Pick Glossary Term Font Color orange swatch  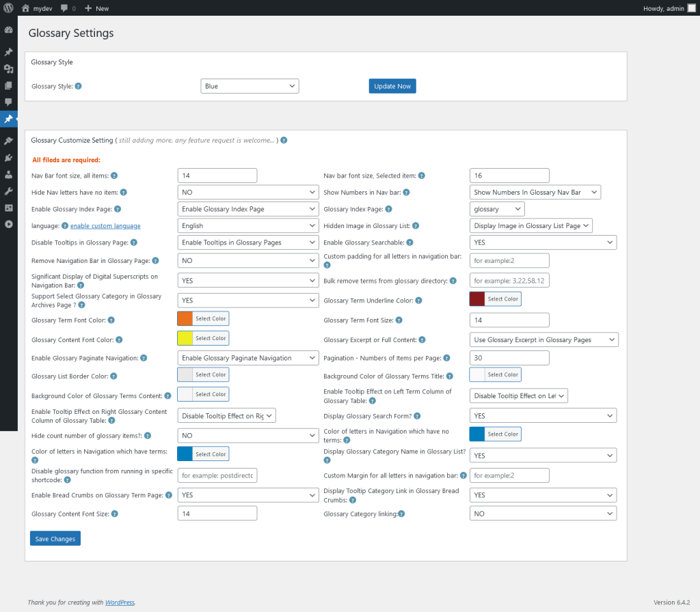185,318
